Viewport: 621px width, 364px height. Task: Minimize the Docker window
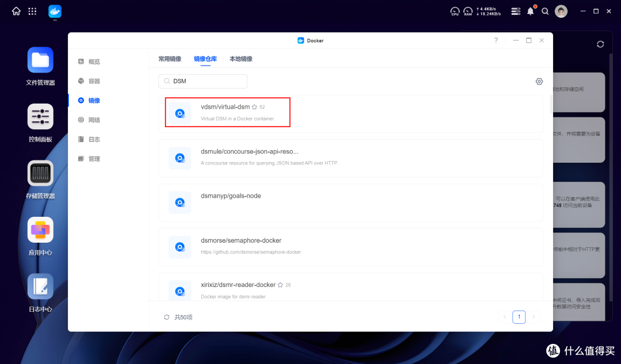(516, 40)
